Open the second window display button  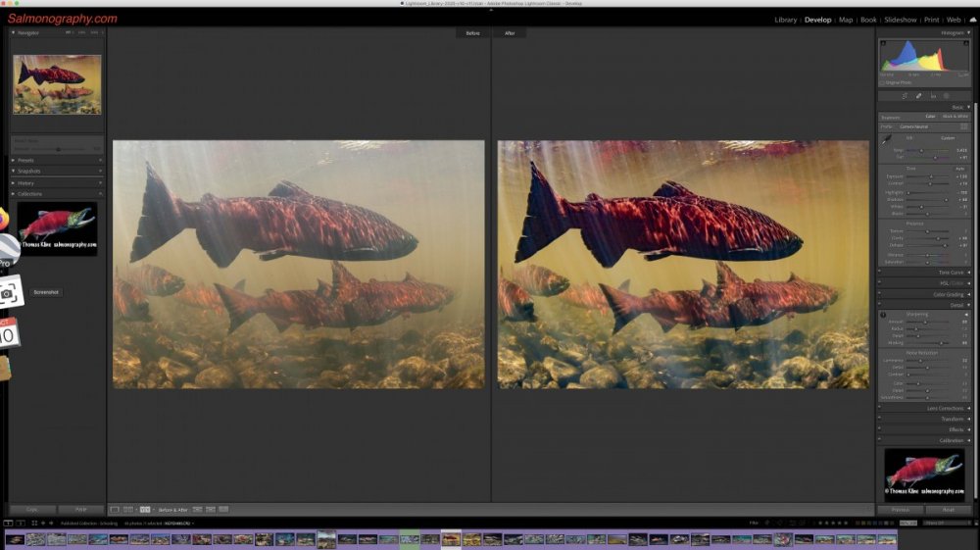click(x=21, y=524)
